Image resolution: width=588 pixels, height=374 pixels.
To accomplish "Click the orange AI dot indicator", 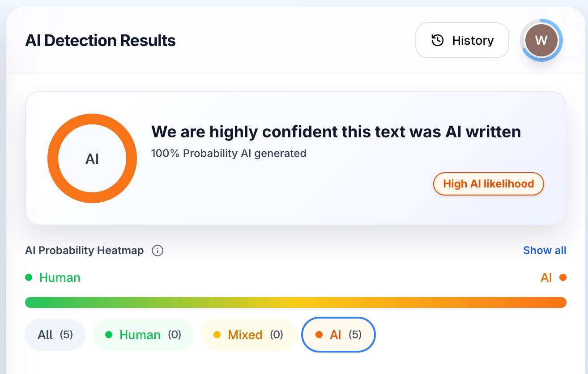I will (563, 277).
